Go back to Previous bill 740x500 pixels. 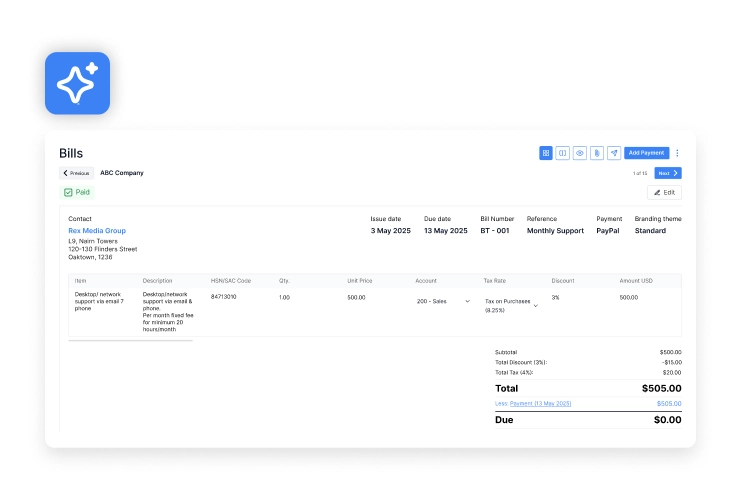click(77, 173)
